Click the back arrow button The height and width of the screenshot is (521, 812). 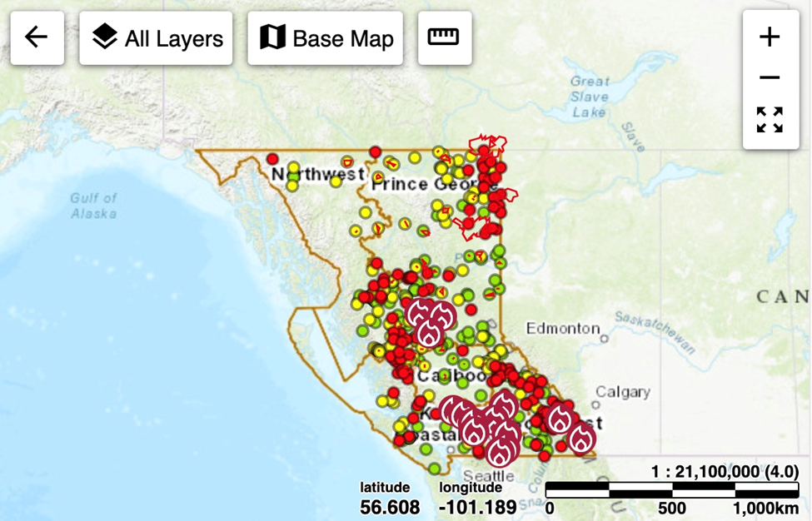coord(37,38)
